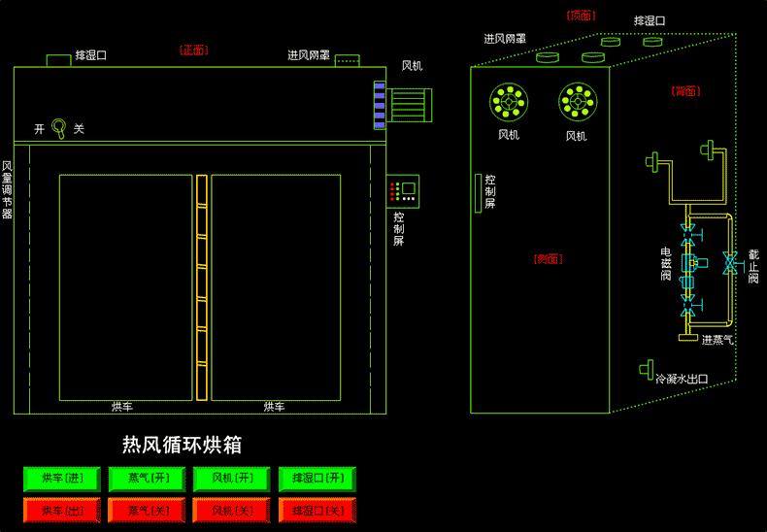Select the control screen panel with indicator lights
This screenshot has height=532, width=767.
click(403, 191)
